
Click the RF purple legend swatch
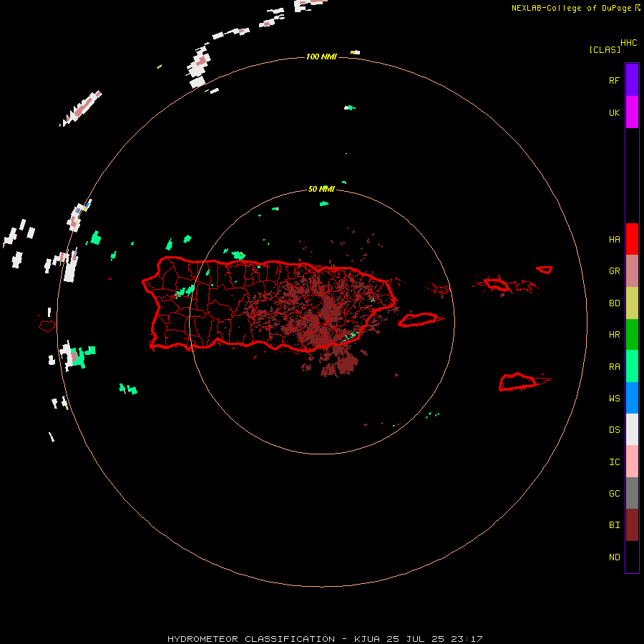pyautogui.click(x=632, y=80)
